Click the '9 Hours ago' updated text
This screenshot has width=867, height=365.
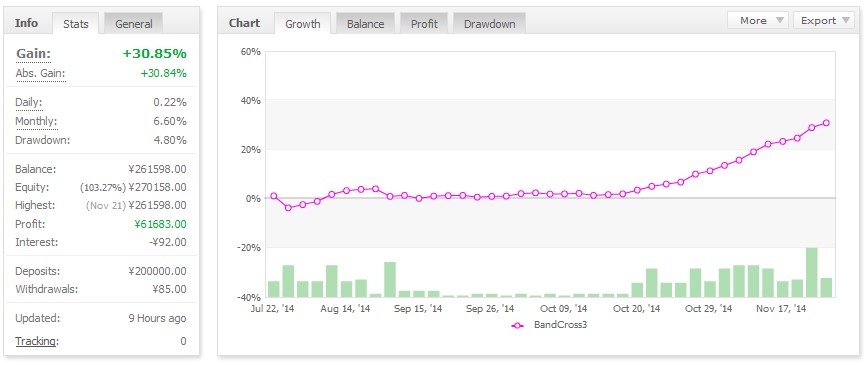coord(158,319)
